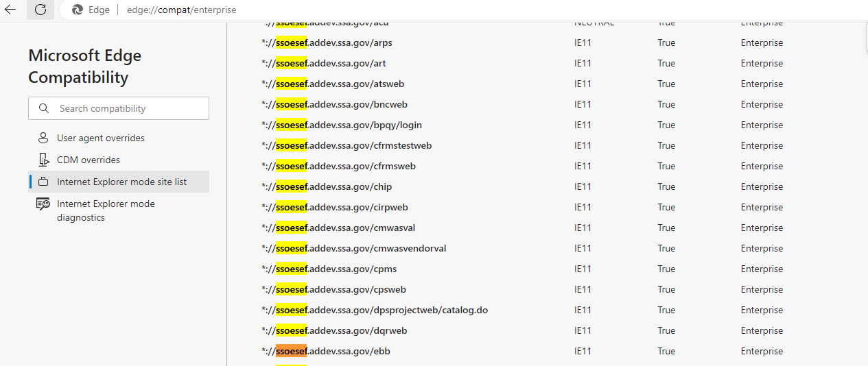Click Enterprise value in the ebb row
Image resolution: width=868 pixels, height=366 pixels.
[x=762, y=351]
